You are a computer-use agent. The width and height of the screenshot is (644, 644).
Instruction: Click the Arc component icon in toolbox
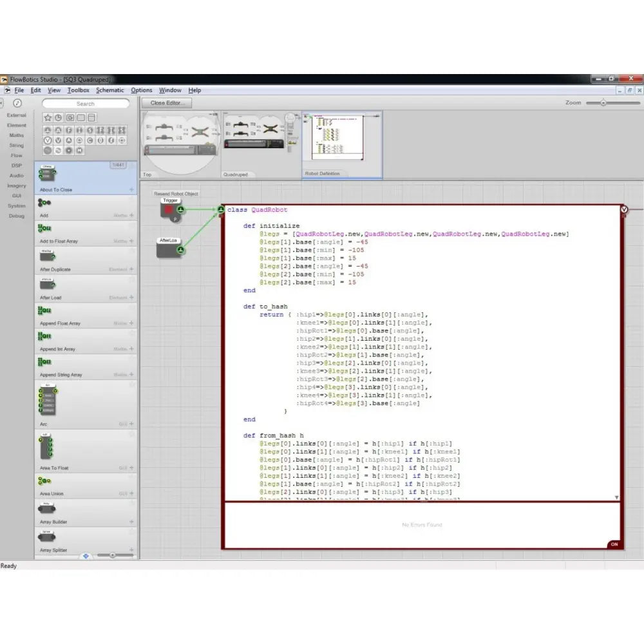coord(48,399)
